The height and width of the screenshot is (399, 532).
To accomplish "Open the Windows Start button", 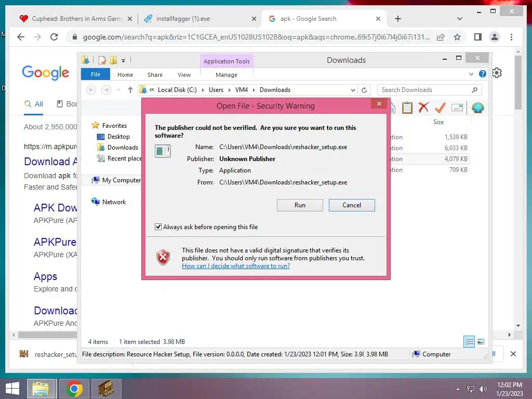I will tap(12, 389).
